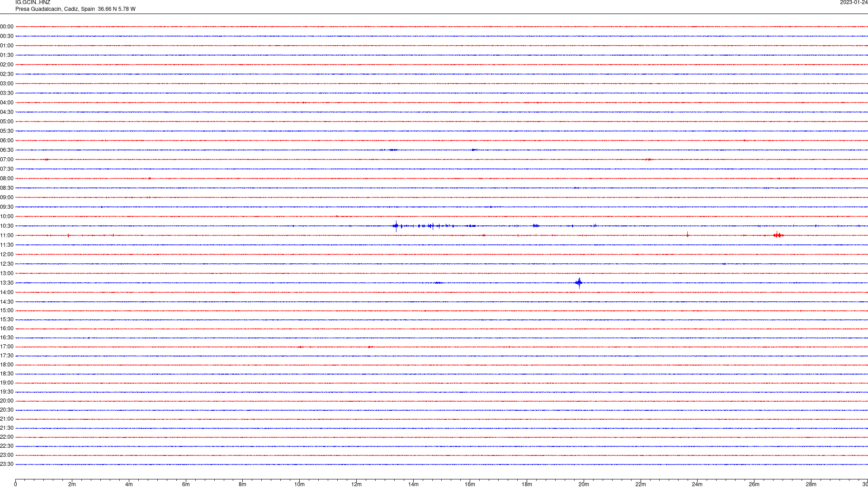Select the 15:00 trace time label
Screen dimensions: 868x488
pyautogui.click(x=7, y=310)
